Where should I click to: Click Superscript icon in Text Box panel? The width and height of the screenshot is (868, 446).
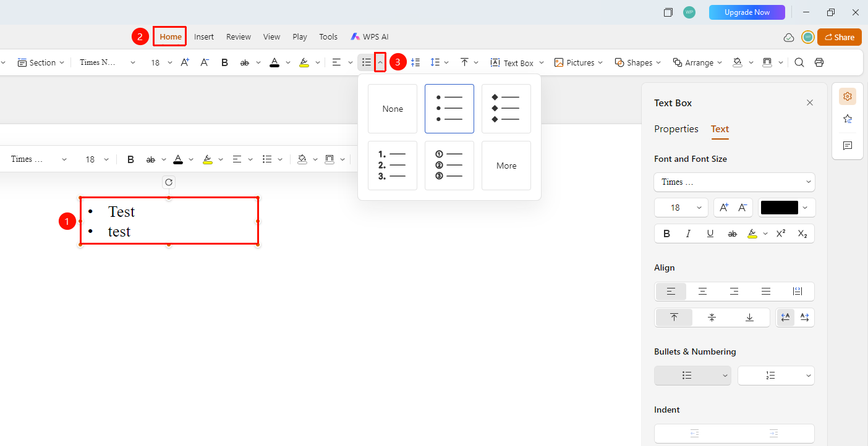pos(781,234)
